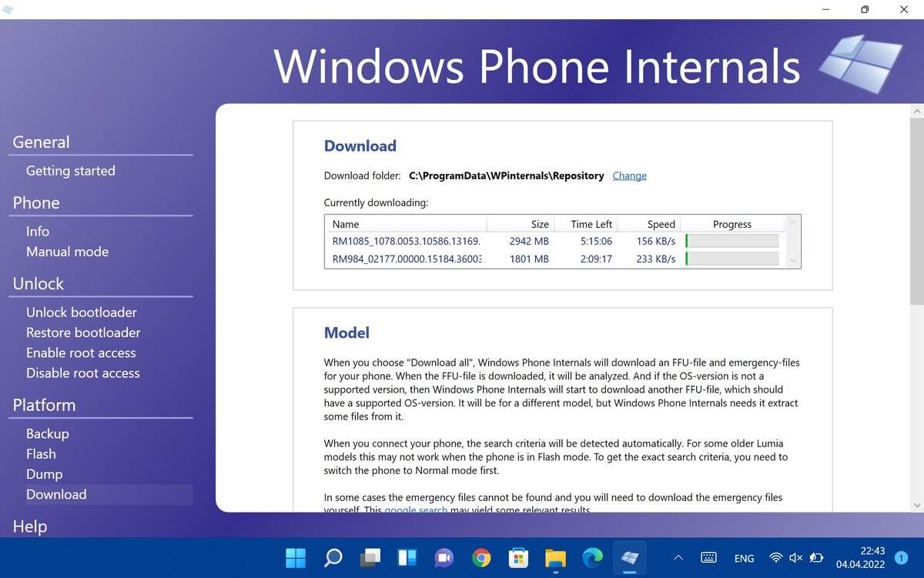Click the Progress column header
This screenshot has width=924, height=578.
click(732, 224)
